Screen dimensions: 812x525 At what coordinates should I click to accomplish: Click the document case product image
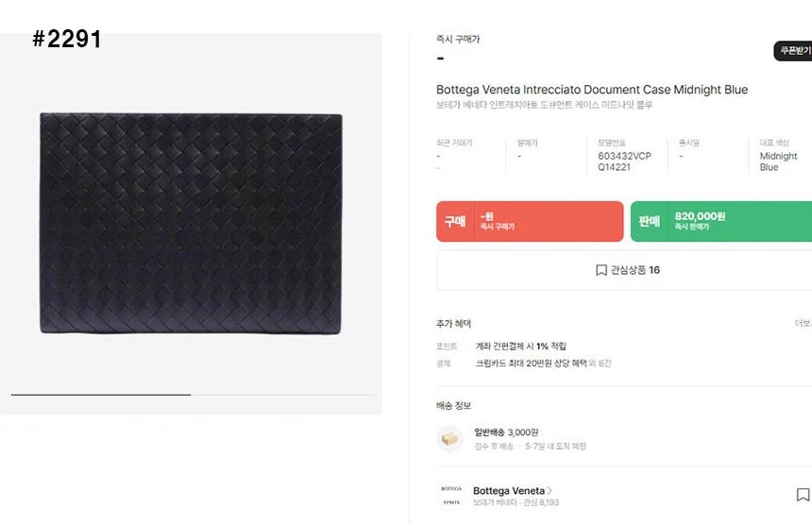pyautogui.click(x=191, y=221)
